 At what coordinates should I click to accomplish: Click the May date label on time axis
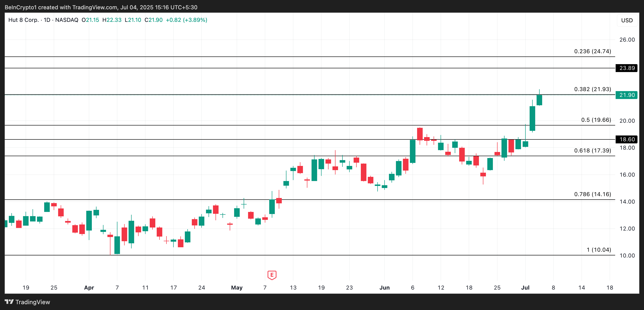pyautogui.click(x=237, y=287)
